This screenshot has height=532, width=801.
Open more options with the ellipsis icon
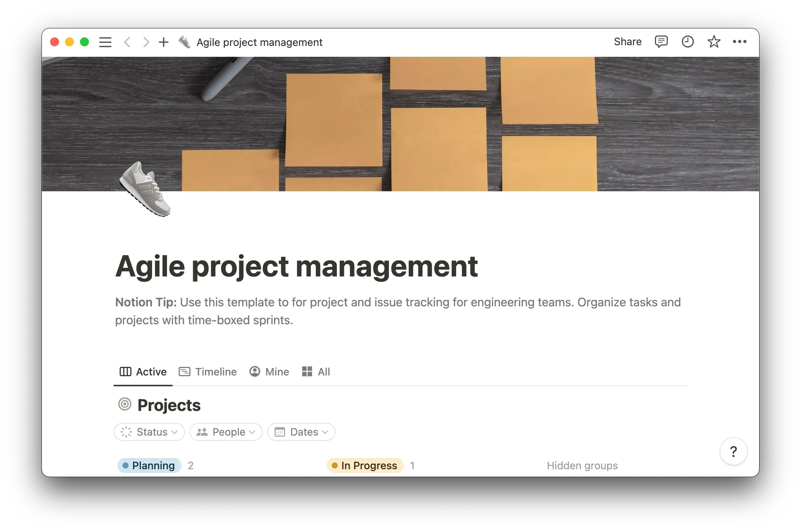(x=740, y=42)
